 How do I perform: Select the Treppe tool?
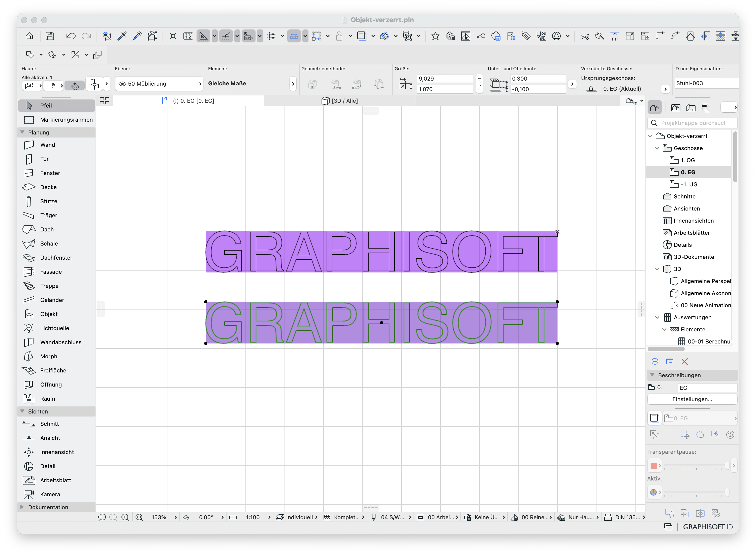coord(56,286)
